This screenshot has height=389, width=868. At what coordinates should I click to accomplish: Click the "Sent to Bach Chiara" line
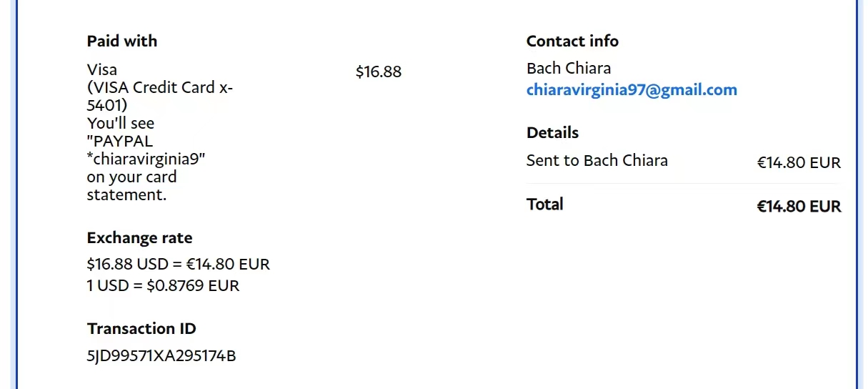[597, 160]
